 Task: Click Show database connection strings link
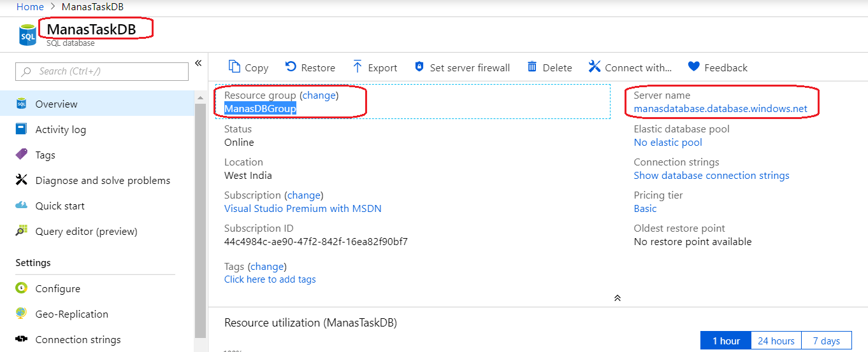(x=711, y=176)
